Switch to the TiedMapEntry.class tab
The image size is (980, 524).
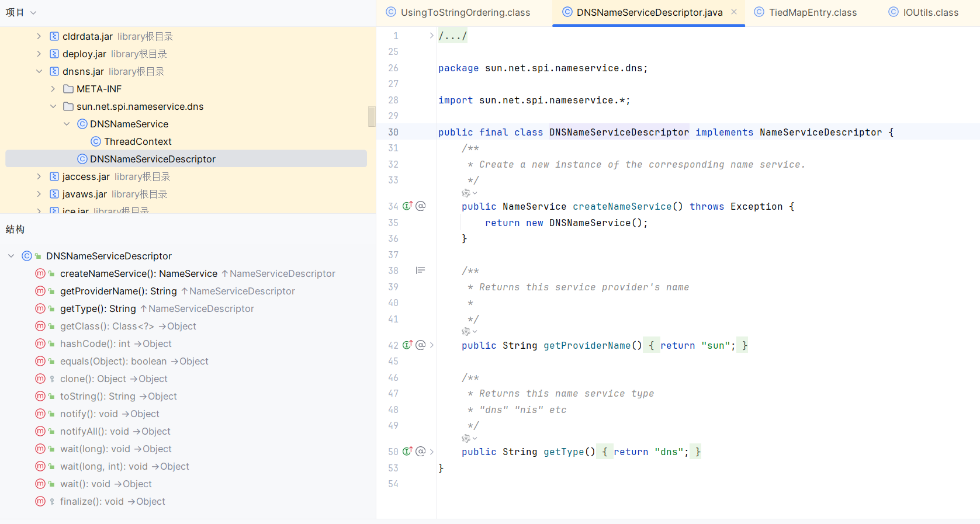pyautogui.click(x=812, y=12)
